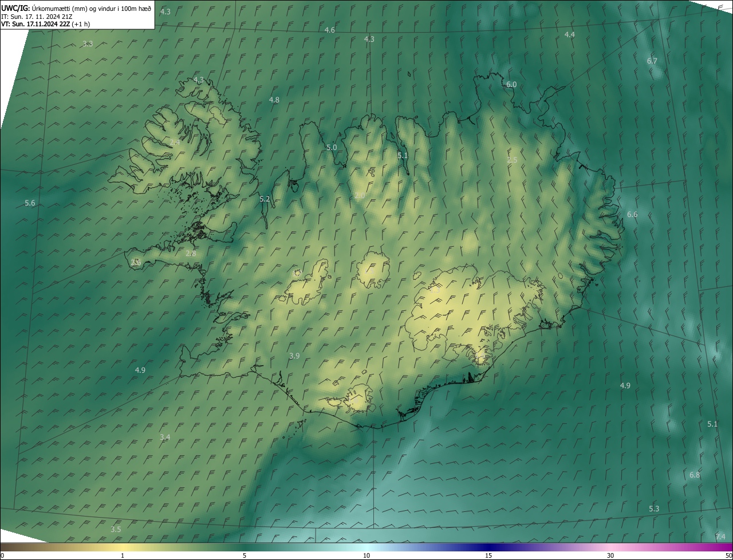The image size is (733, 560).
Task: Click the 5.6 value label
Action: (30, 203)
